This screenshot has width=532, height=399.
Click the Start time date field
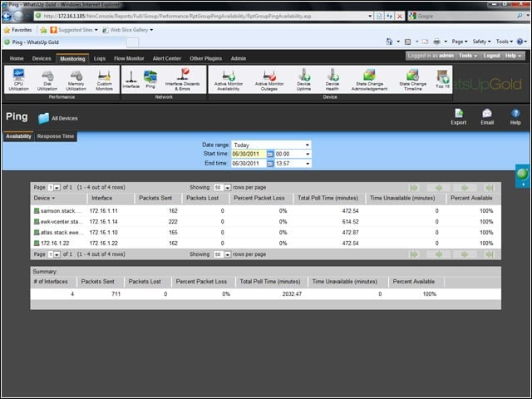tap(249, 154)
